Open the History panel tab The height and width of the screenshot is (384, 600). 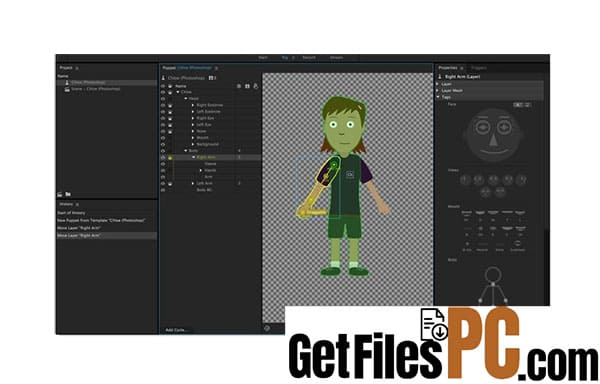pyautogui.click(x=66, y=205)
